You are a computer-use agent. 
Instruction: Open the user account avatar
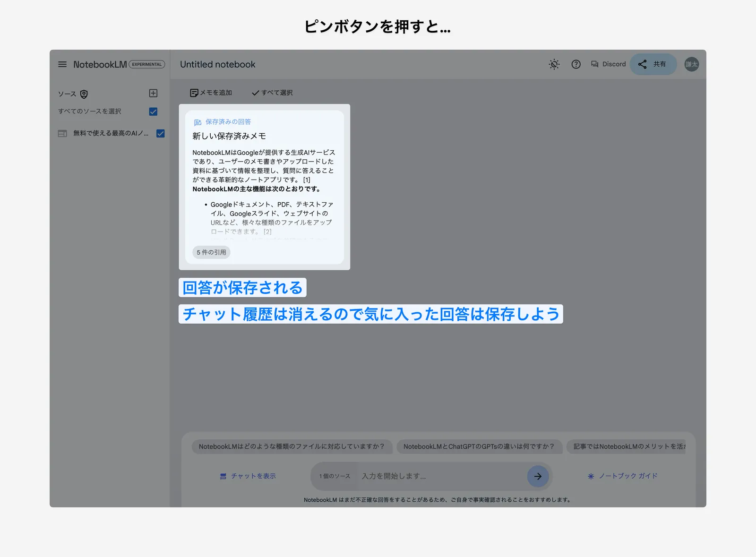click(692, 64)
